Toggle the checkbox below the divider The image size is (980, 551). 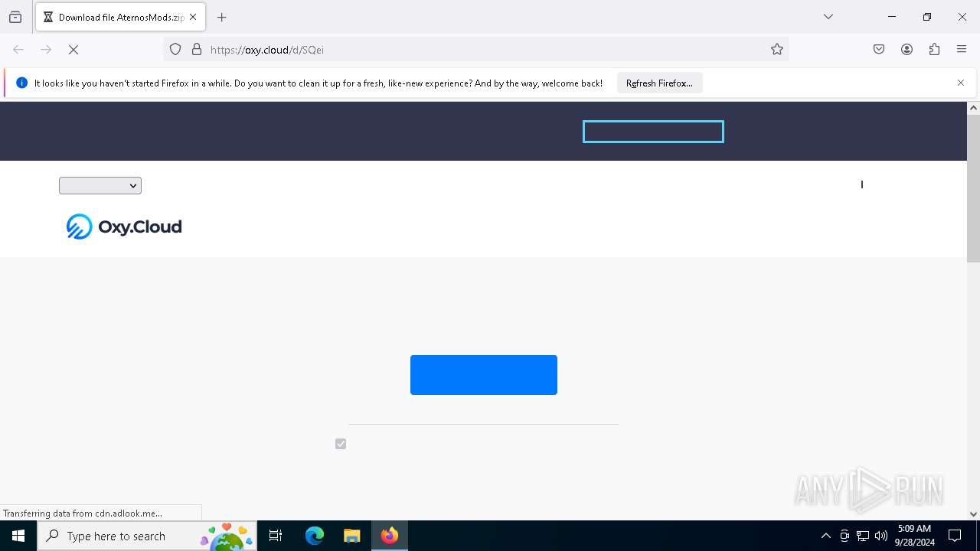[x=341, y=444]
